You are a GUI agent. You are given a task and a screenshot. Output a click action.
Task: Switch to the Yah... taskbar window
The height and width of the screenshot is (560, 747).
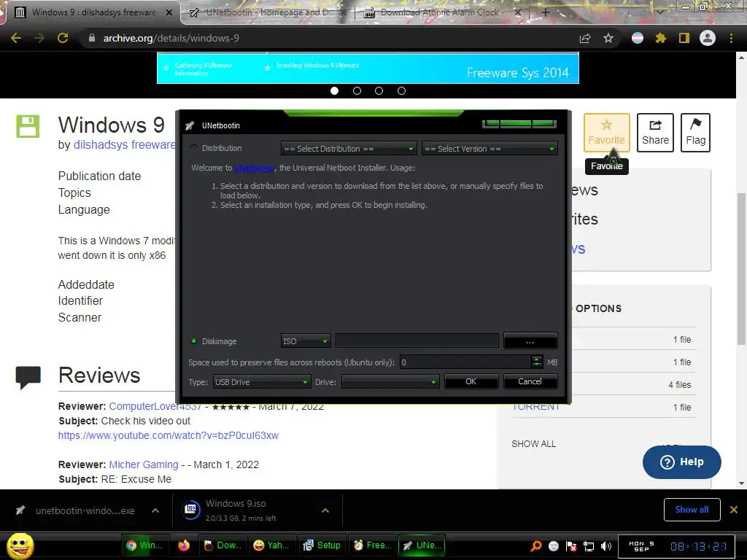click(271, 545)
